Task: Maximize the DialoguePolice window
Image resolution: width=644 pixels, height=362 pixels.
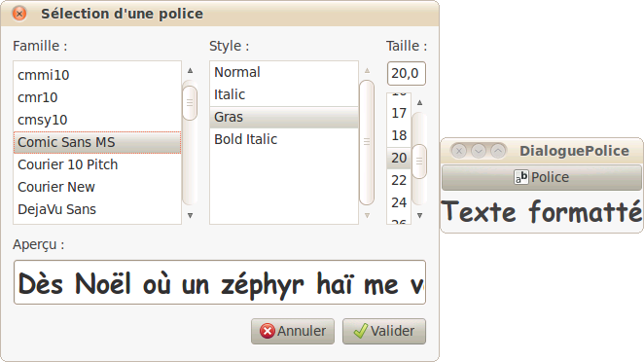Action: coord(498,151)
